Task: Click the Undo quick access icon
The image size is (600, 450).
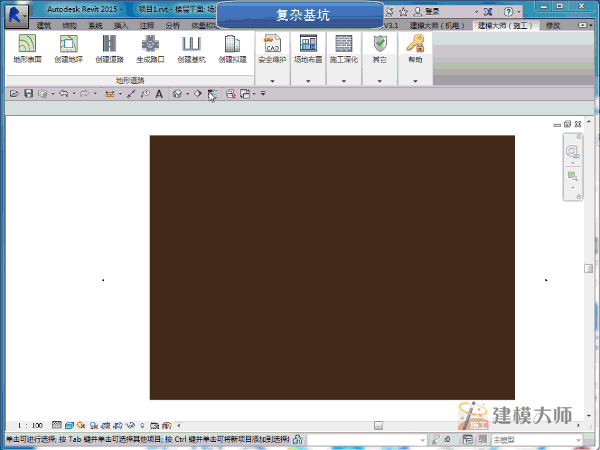Action: coord(63,93)
